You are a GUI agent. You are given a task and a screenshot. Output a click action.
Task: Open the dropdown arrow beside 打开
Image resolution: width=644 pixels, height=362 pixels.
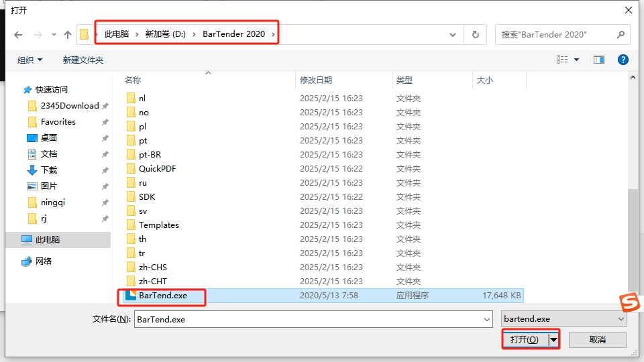tap(553, 339)
